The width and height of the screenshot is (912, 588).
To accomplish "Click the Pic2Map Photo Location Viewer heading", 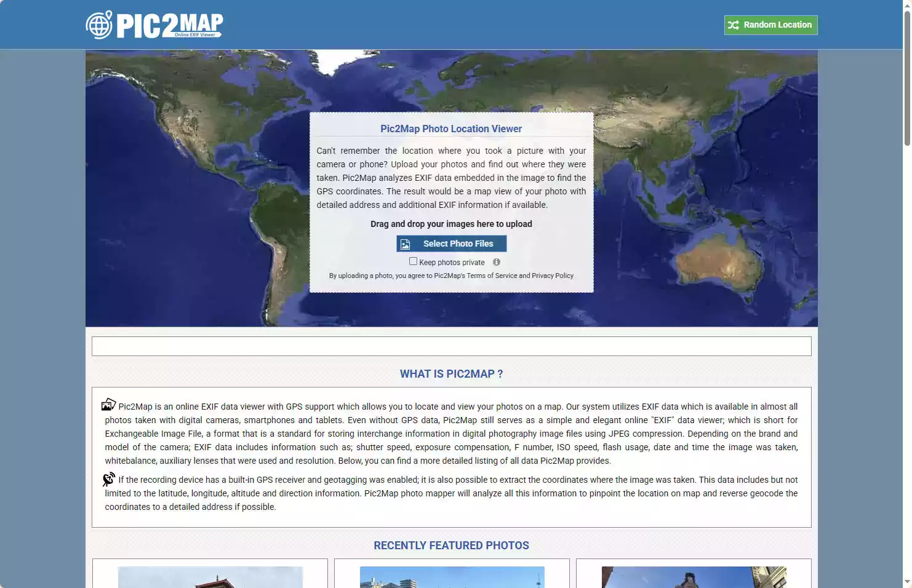I will click(451, 129).
